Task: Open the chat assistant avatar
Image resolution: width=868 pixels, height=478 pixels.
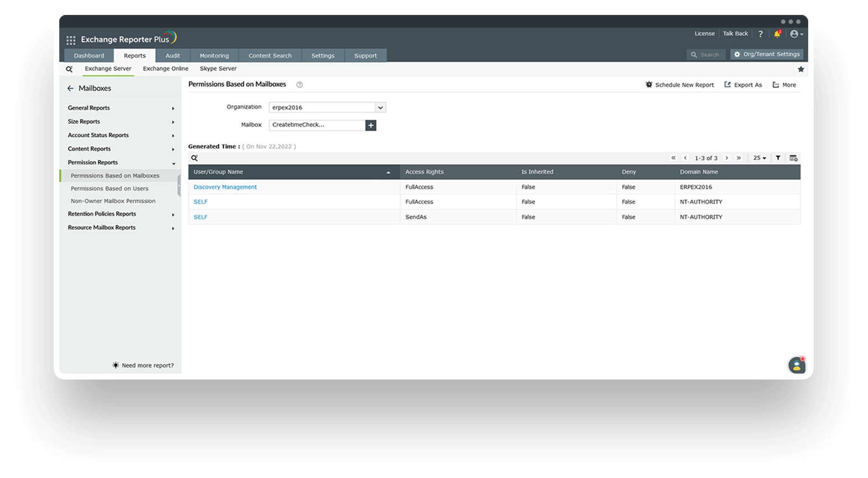Action: point(797,365)
